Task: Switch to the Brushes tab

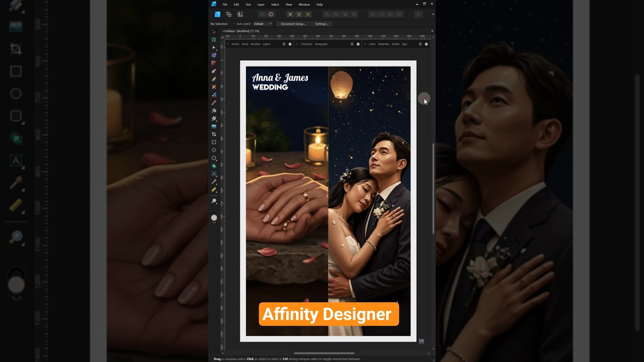Action: click(256, 44)
